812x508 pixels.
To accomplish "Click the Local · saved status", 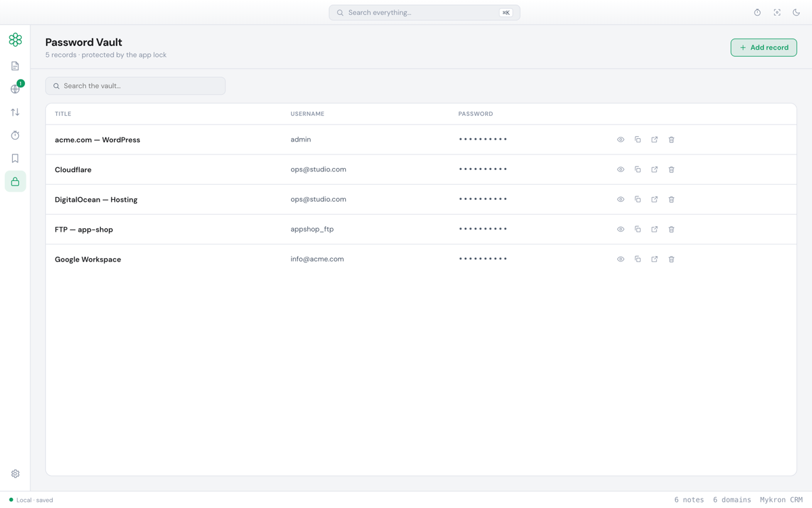I will pyautogui.click(x=31, y=500).
